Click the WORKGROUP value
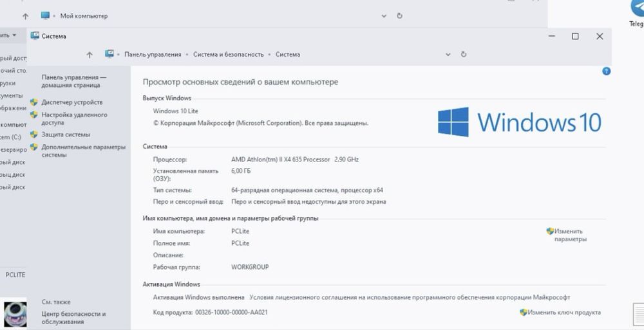Image resolution: width=644 pixels, height=330 pixels. coord(250,267)
